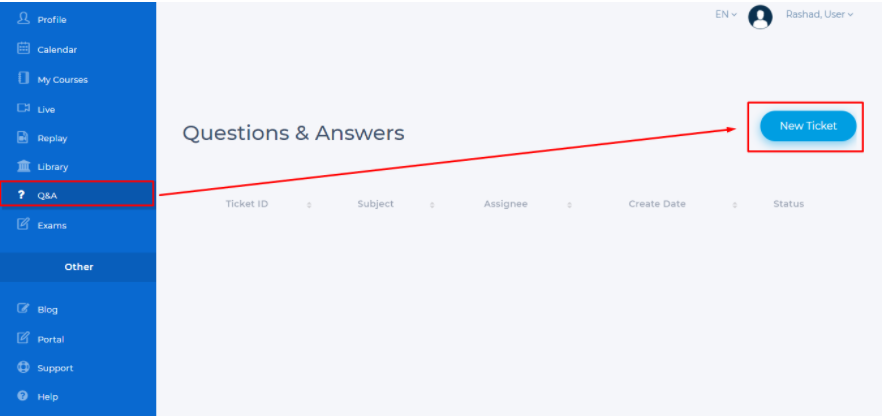884x416 pixels.
Task: Open the Rashad, User account dropdown
Action: (x=819, y=15)
